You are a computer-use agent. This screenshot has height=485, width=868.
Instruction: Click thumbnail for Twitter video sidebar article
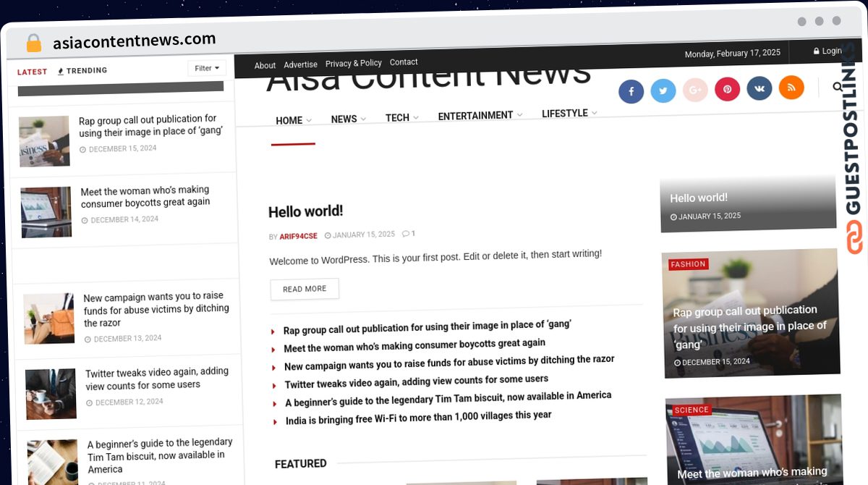pyautogui.click(x=51, y=395)
